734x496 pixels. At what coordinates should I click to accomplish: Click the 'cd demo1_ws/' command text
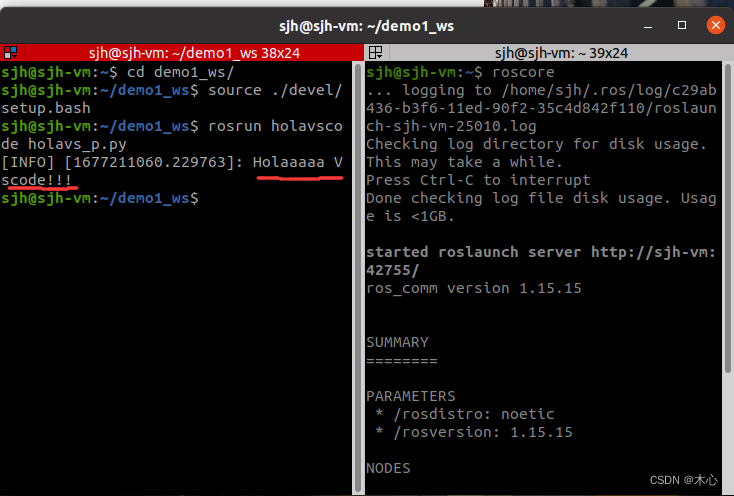pyautogui.click(x=180, y=72)
